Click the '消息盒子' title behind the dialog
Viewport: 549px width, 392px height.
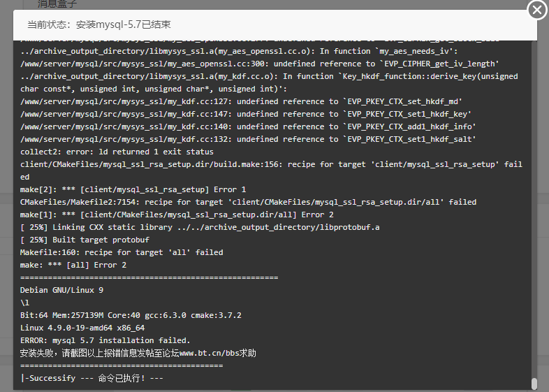pyautogui.click(x=57, y=4)
